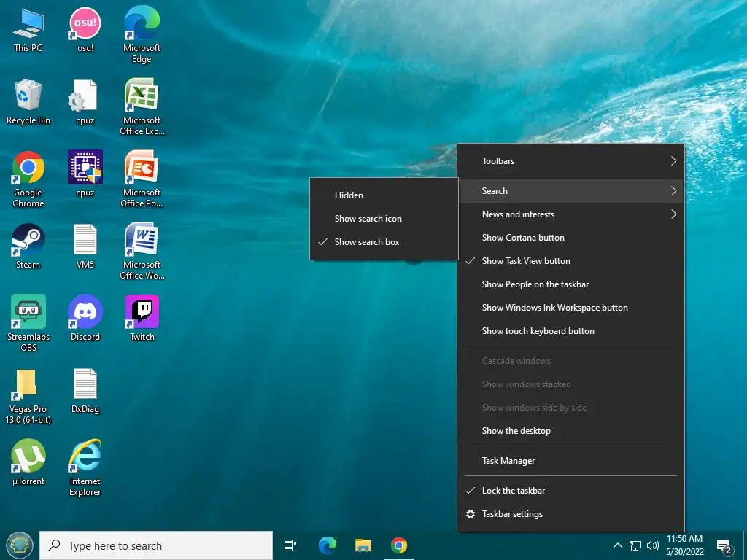Select the Streamlabs OBS shortcut

pyautogui.click(x=28, y=323)
